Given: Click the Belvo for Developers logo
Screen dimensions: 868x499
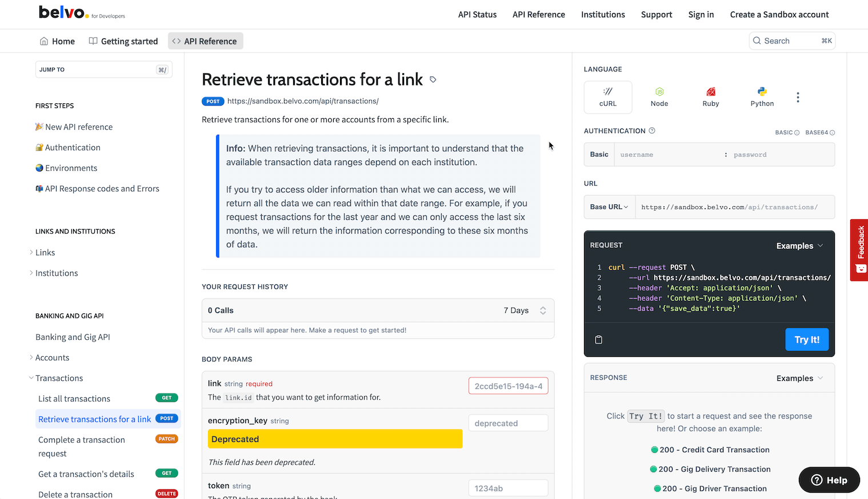Looking at the screenshot, I should (82, 12).
